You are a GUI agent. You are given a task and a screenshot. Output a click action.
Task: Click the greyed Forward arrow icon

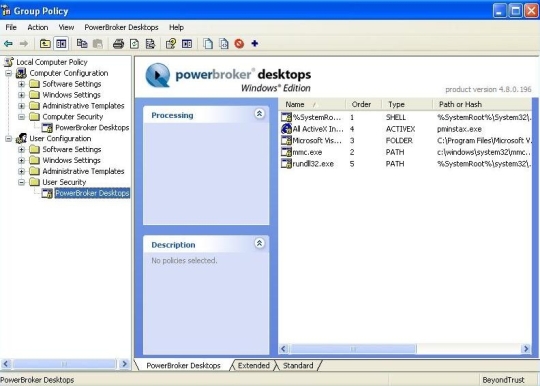[x=24, y=44]
